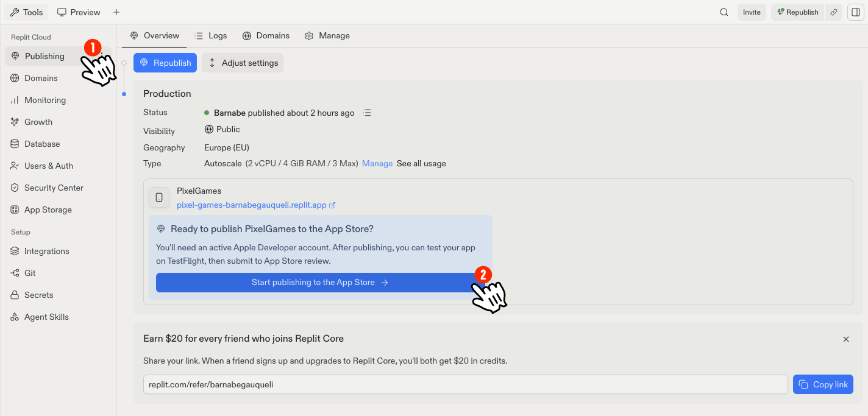This screenshot has height=416, width=868.
Task: Click the Secrets lock icon
Action: (15, 295)
